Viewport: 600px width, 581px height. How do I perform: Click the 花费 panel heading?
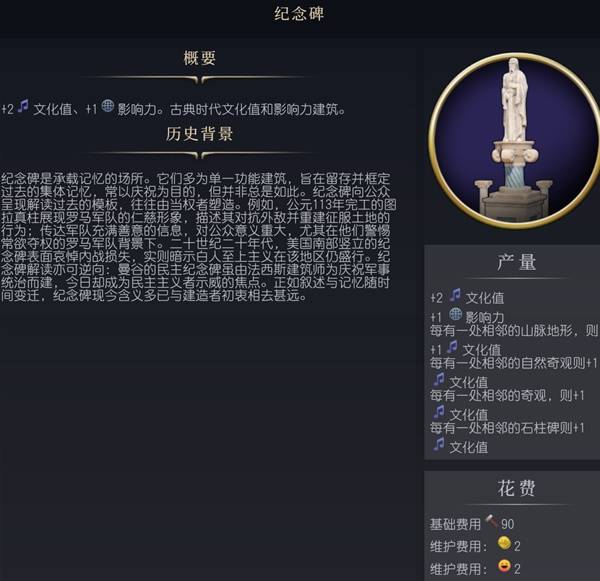point(516,488)
